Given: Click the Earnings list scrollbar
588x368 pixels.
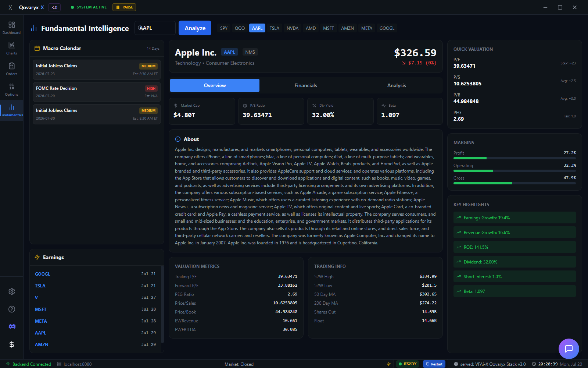Looking at the screenshot, I should (162, 304).
